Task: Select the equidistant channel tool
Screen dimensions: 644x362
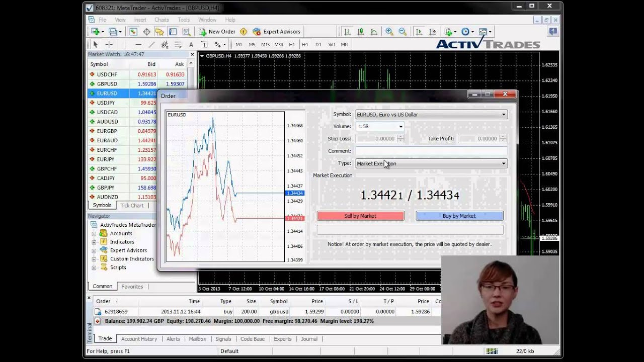Action: click(165, 45)
